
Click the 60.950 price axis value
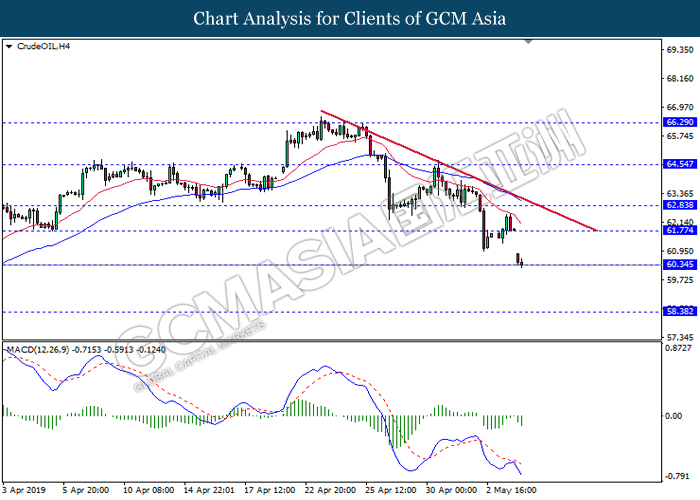(680, 251)
